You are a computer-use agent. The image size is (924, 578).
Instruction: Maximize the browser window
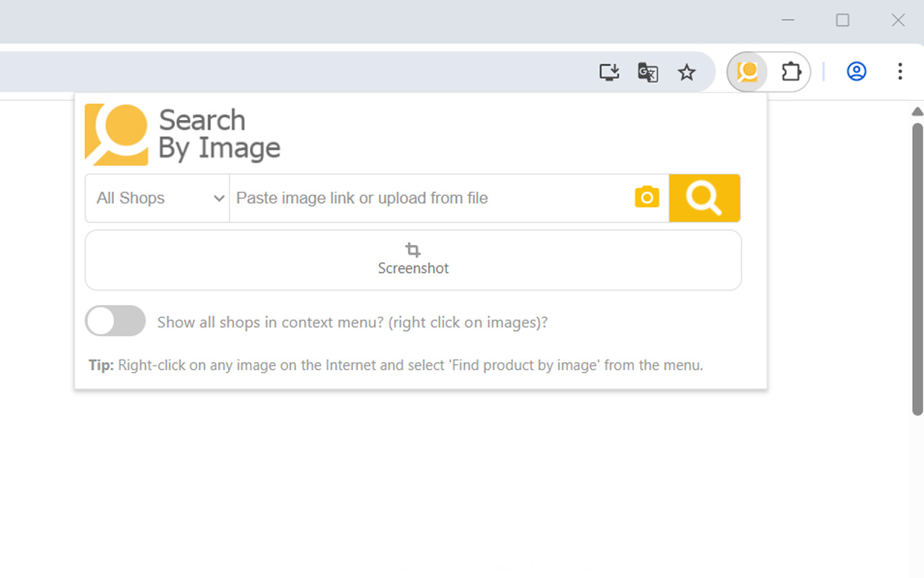point(842,20)
